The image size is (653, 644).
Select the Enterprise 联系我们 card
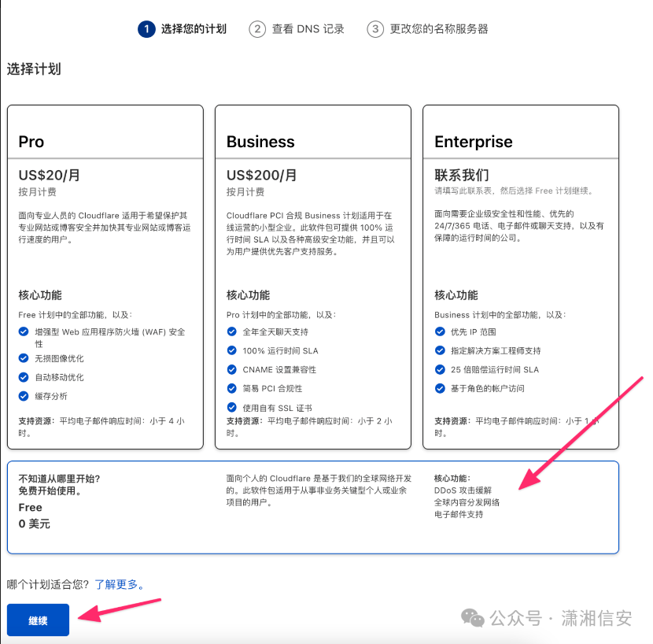tap(521, 276)
